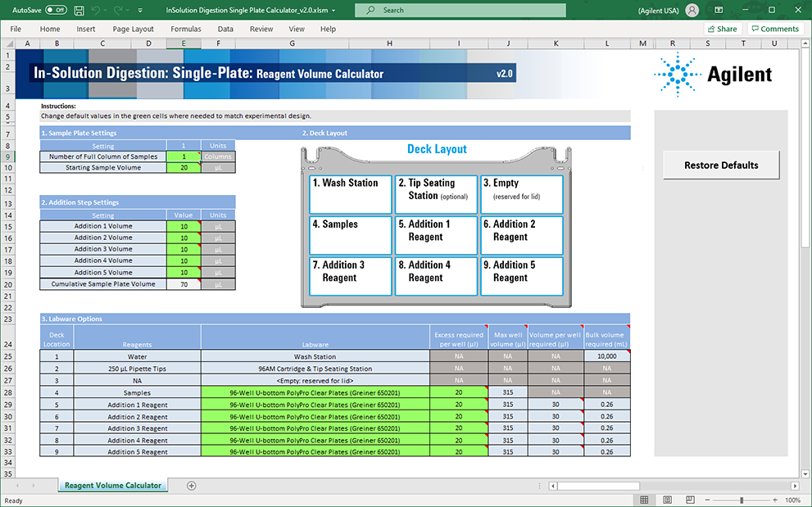The width and height of the screenshot is (812, 507).
Task: Select the Data tab
Action: (x=225, y=29)
